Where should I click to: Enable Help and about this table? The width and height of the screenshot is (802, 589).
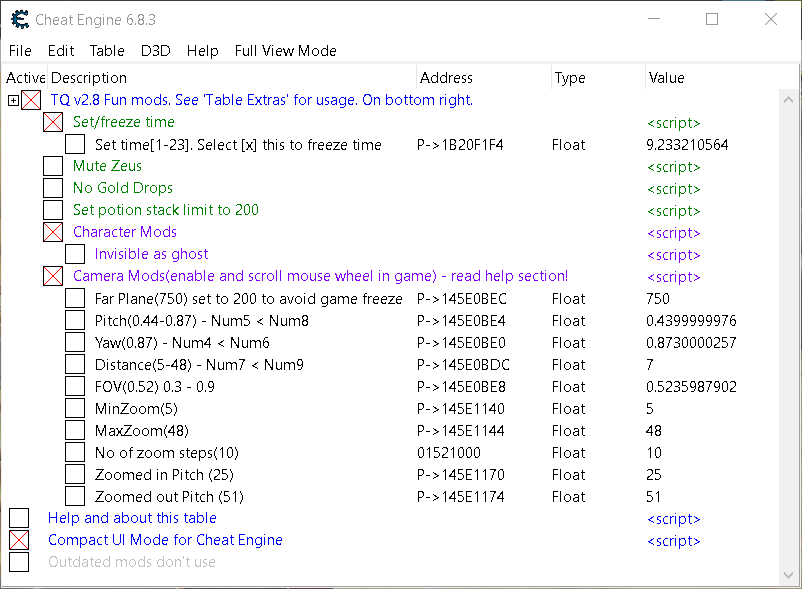19,518
